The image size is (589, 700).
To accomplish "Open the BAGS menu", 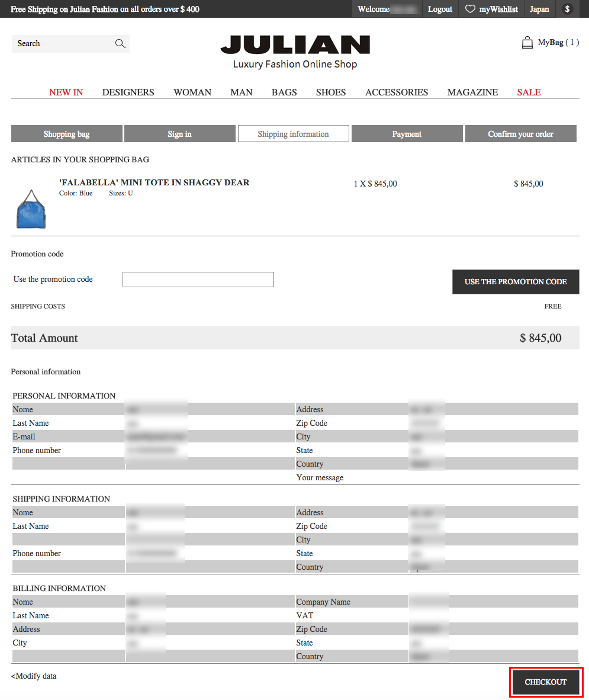I will (x=284, y=92).
